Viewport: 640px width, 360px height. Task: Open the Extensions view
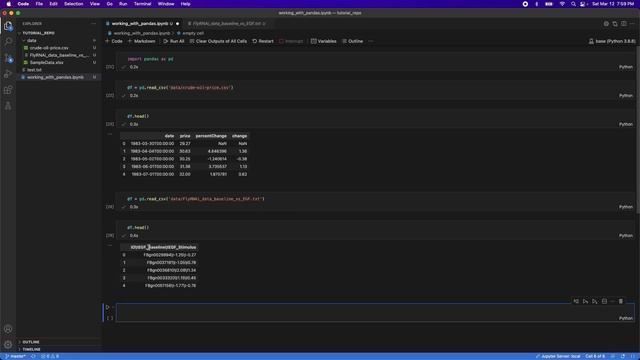click(8, 90)
